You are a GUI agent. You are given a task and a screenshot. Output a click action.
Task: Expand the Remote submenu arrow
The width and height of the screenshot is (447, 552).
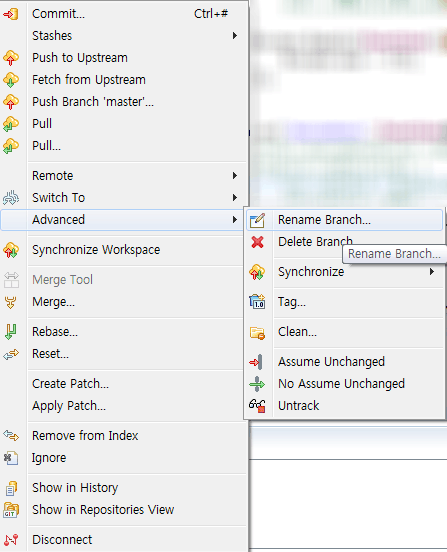click(235, 176)
